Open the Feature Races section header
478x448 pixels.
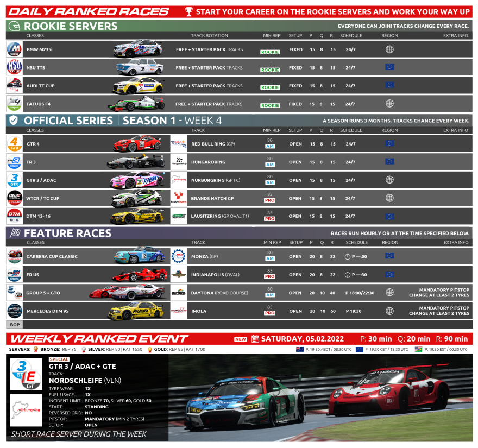pyautogui.click(x=67, y=233)
